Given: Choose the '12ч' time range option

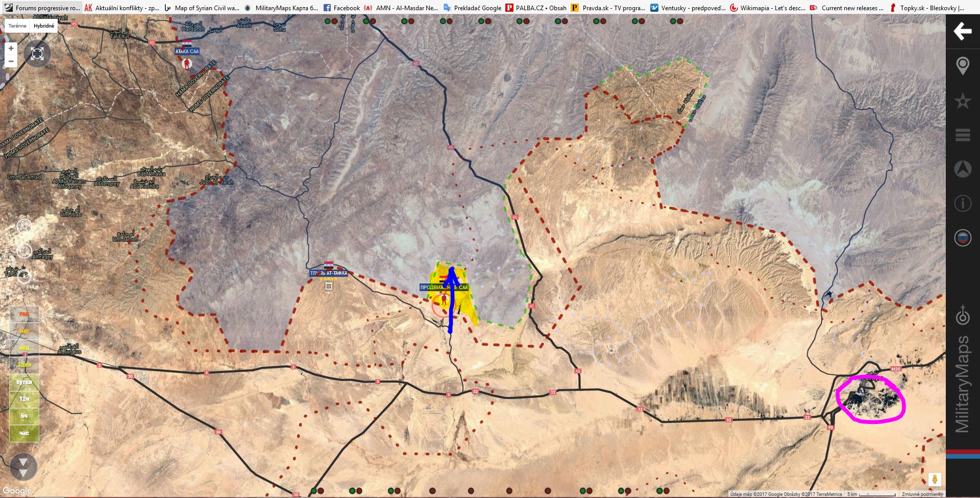Looking at the screenshot, I should (x=24, y=399).
